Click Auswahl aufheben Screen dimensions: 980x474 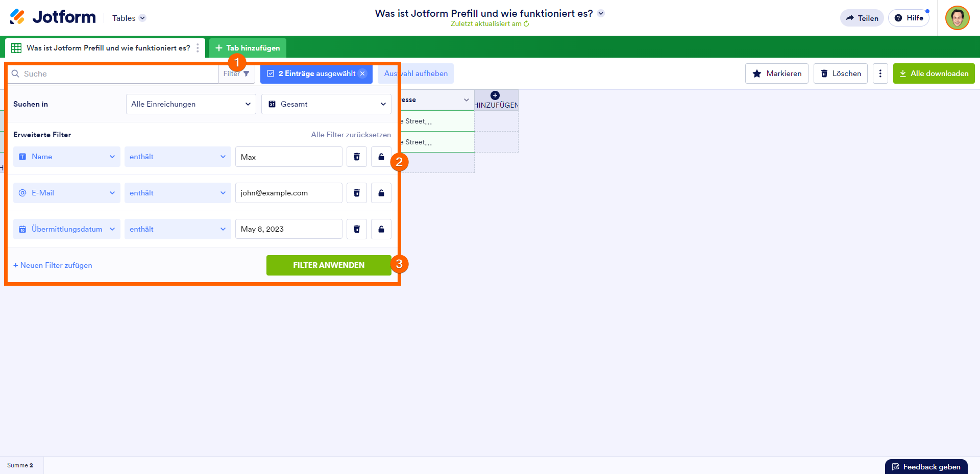click(x=415, y=73)
